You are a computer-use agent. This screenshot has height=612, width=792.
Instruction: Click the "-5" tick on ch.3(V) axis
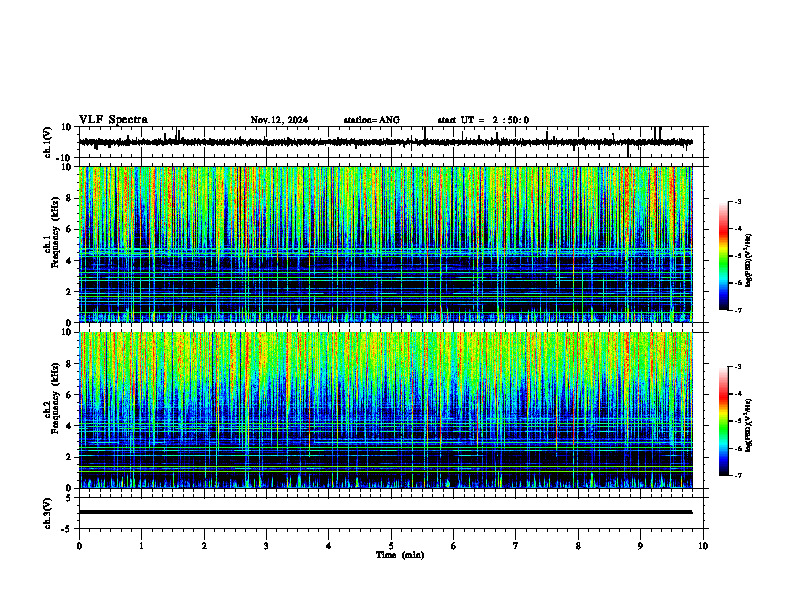(67, 529)
